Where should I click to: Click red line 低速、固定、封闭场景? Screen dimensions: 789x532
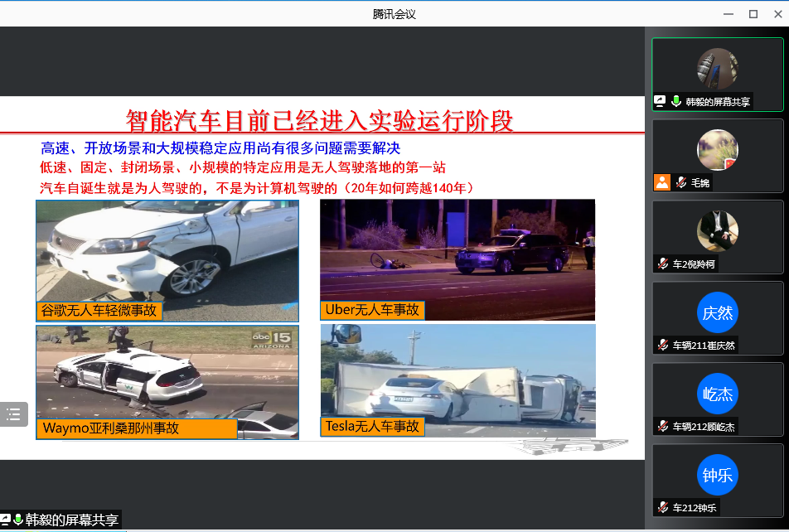(243, 167)
